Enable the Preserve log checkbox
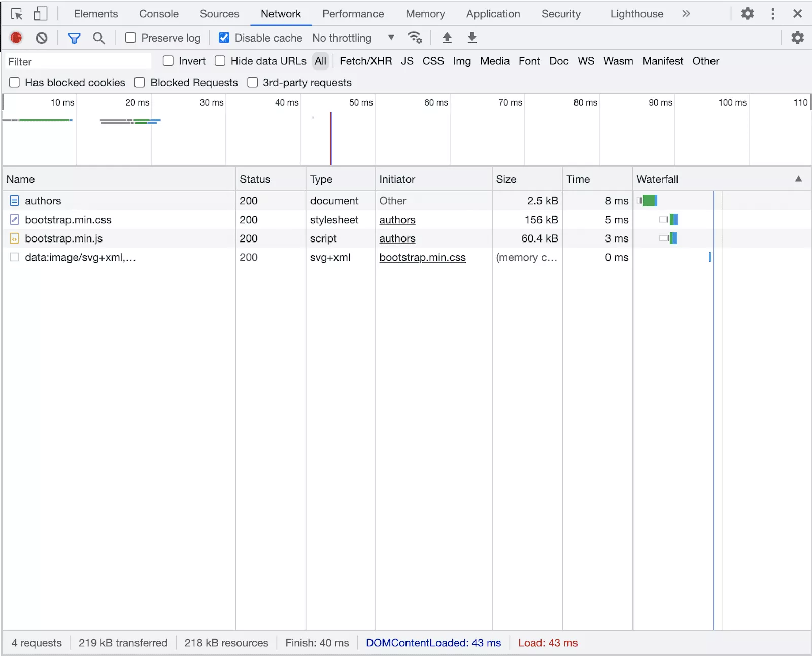The width and height of the screenshot is (812, 656). click(x=131, y=38)
